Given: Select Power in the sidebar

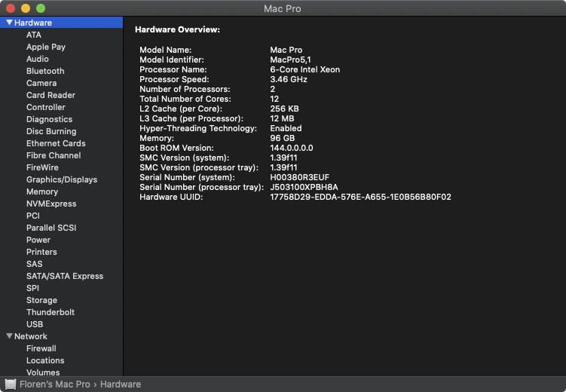Looking at the screenshot, I should [x=38, y=240].
